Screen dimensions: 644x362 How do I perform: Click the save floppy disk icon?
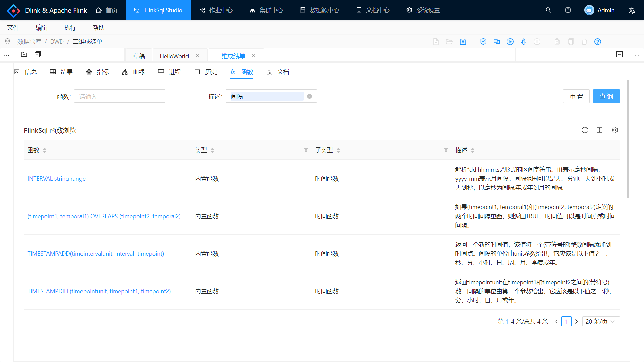coord(463,42)
